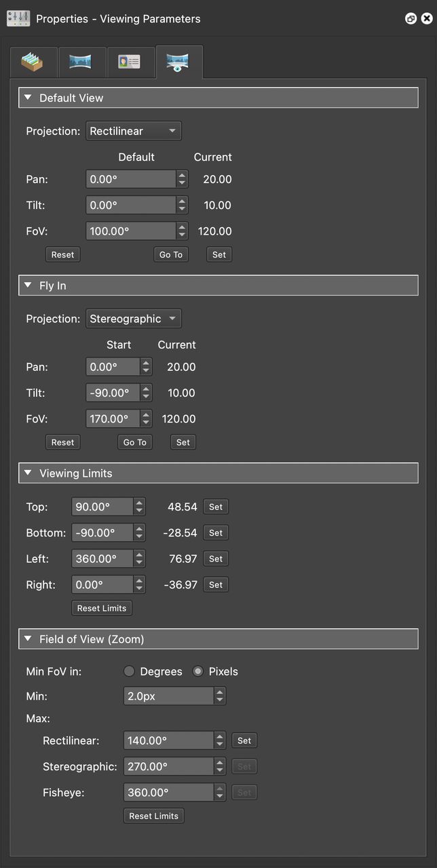Click the Min FoV pixel value field

point(170,695)
